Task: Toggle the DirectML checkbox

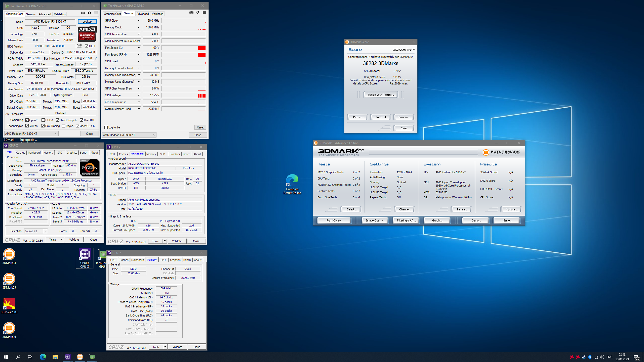Action: [x=82, y=120]
